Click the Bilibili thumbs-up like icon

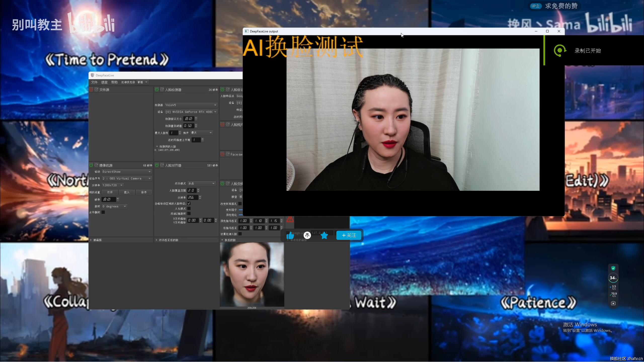[x=290, y=235]
